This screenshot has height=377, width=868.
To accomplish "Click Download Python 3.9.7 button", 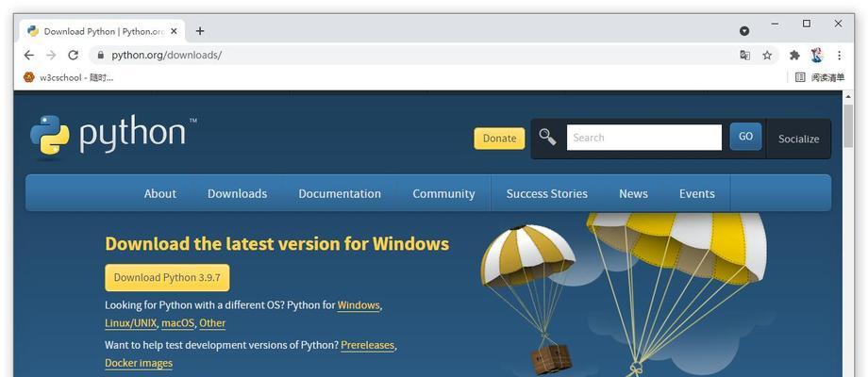I will click(x=167, y=277).
